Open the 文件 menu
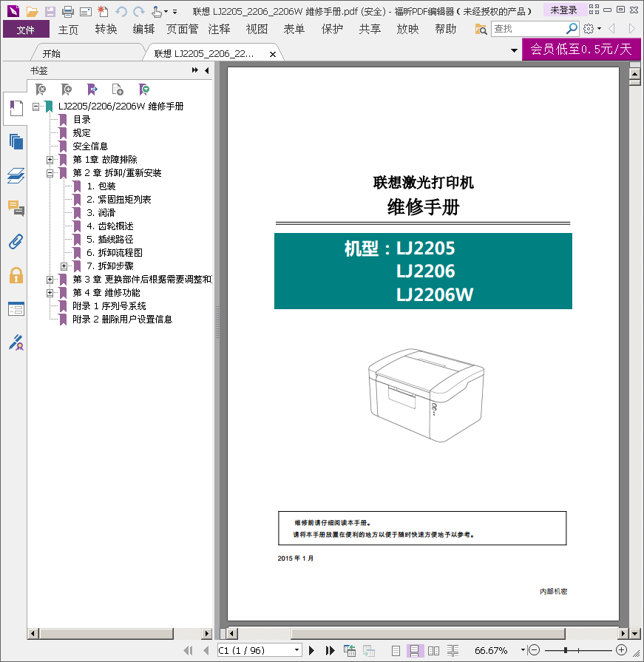 tap(26, 30)
